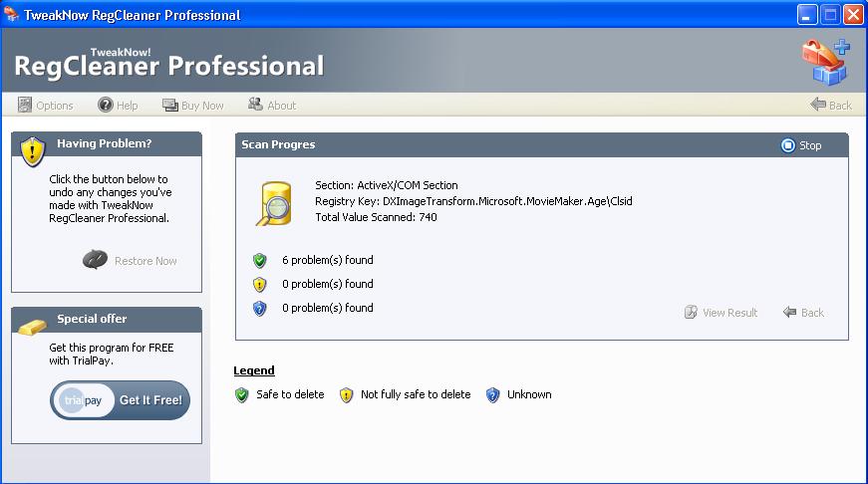
Task: Open Help from the toolbar
Action: (x=118, y=106)
